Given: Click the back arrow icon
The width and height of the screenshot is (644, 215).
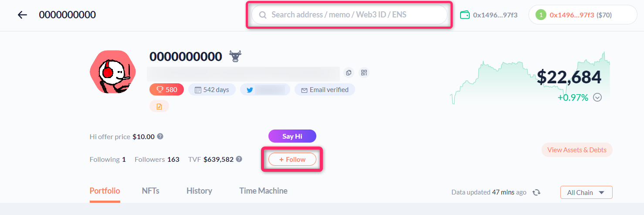Looking at the screenshot, I should [x=22, y=15].
